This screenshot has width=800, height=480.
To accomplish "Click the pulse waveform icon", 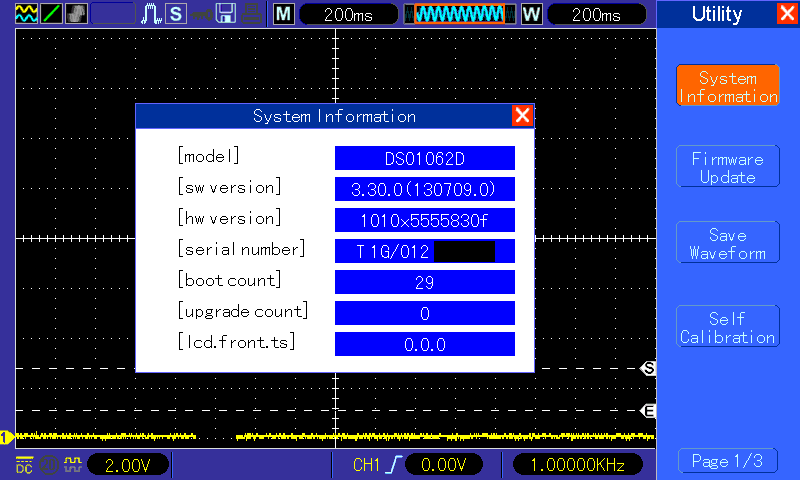I will tap(152, 13).
